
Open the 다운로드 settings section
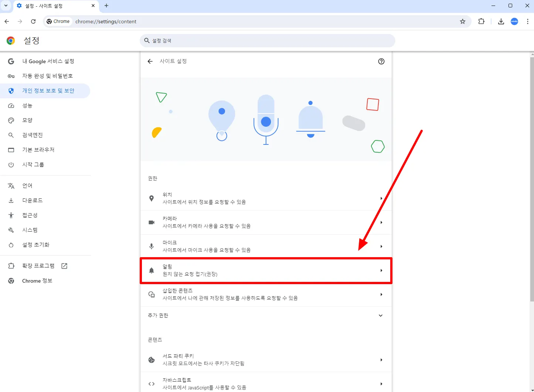(x=45, y=201)
